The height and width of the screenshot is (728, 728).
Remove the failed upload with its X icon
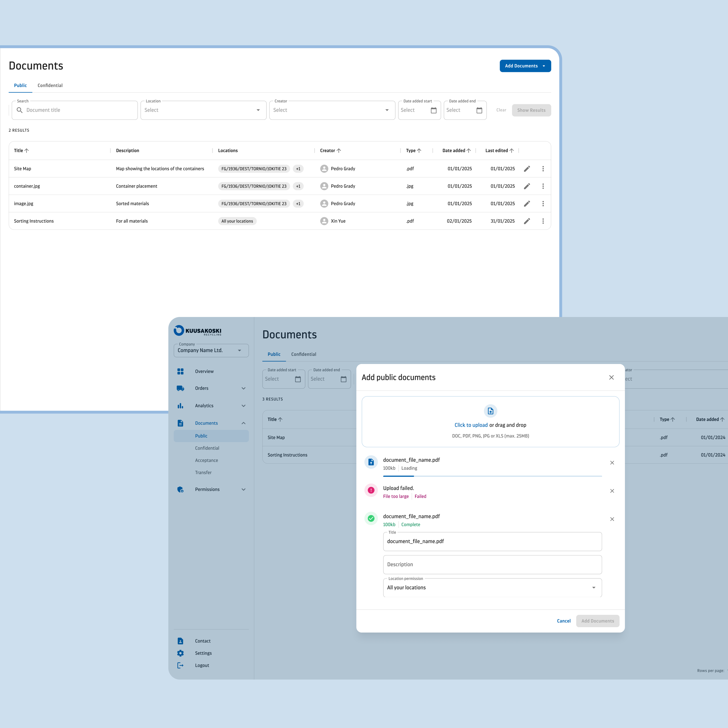coord(612,491)
